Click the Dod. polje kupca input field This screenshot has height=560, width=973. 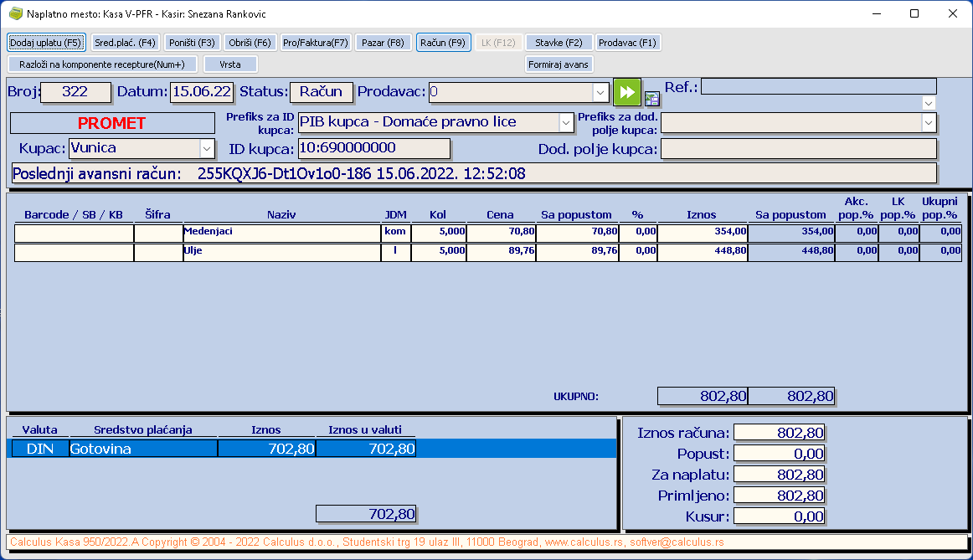coord(799,149)
